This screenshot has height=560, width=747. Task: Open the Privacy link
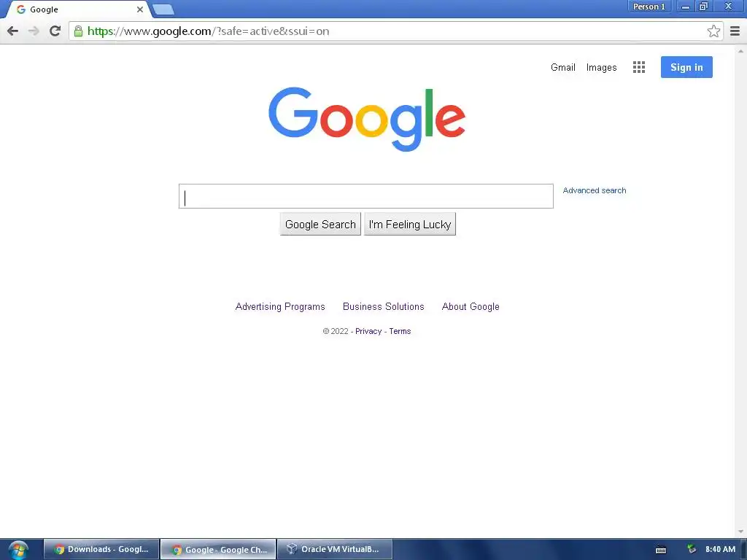(x=368, y=332)
